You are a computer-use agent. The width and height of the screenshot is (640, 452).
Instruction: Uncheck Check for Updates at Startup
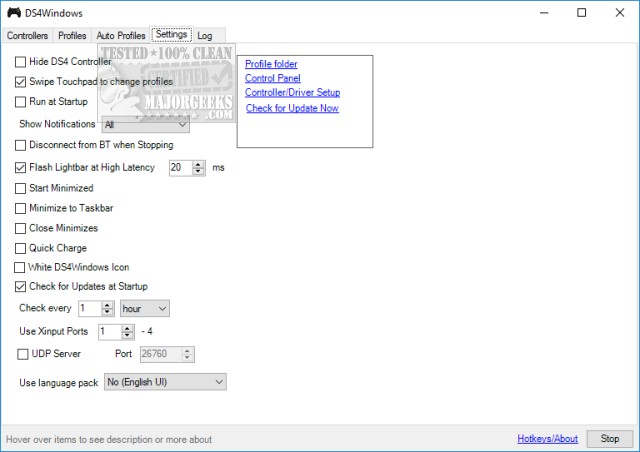click(x=20, y=287)
